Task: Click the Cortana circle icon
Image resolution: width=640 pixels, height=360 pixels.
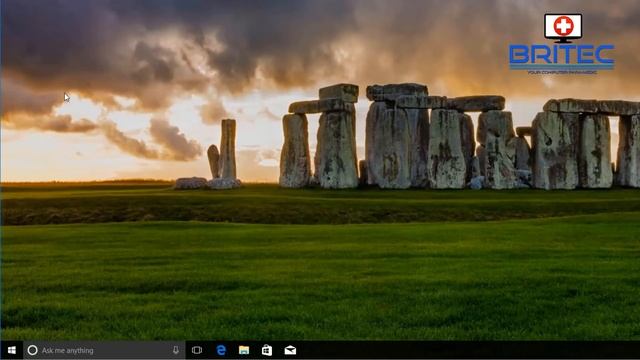Action: 32,350
